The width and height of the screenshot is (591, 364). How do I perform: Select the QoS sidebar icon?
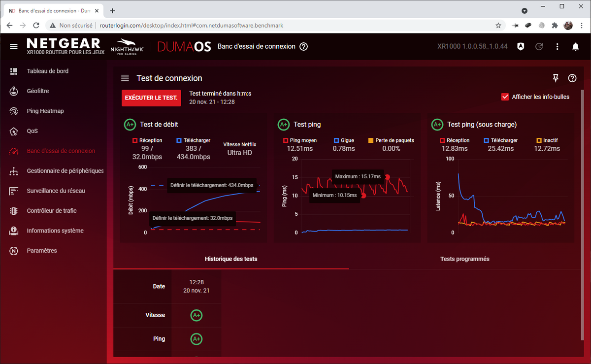point(14,131)
